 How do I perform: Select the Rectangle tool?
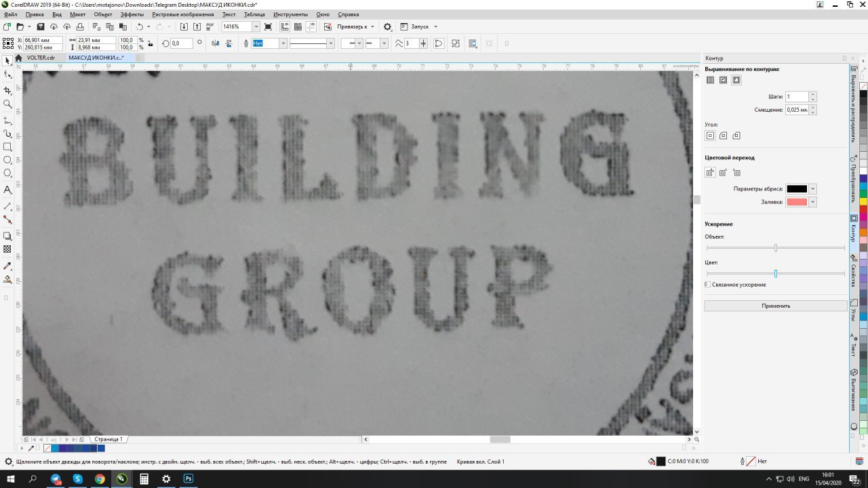pos(7,146)
